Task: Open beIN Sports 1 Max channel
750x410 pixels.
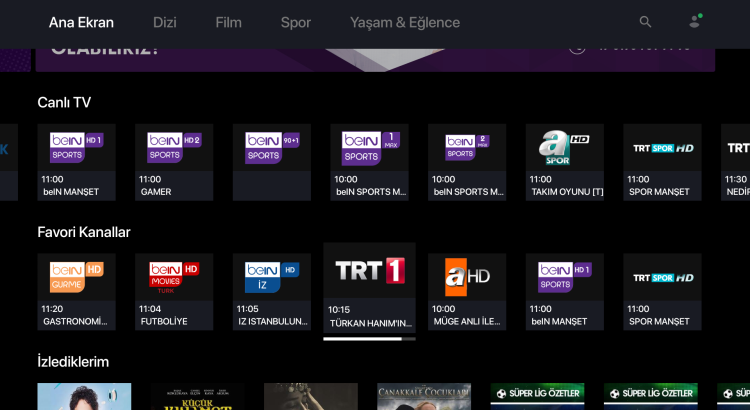Action: click(369, 162)
